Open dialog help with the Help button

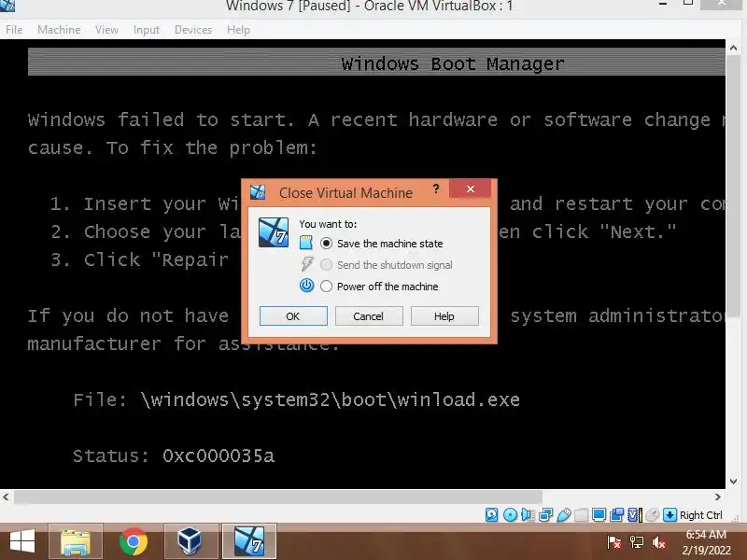pos(444,316)
